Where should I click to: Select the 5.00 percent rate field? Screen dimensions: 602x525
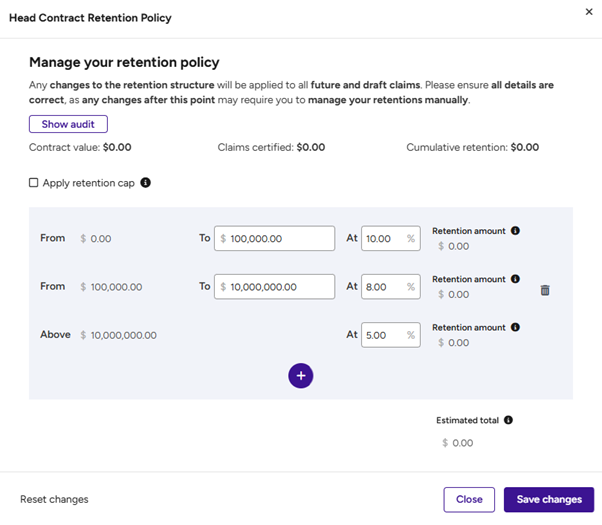point(382,335)
